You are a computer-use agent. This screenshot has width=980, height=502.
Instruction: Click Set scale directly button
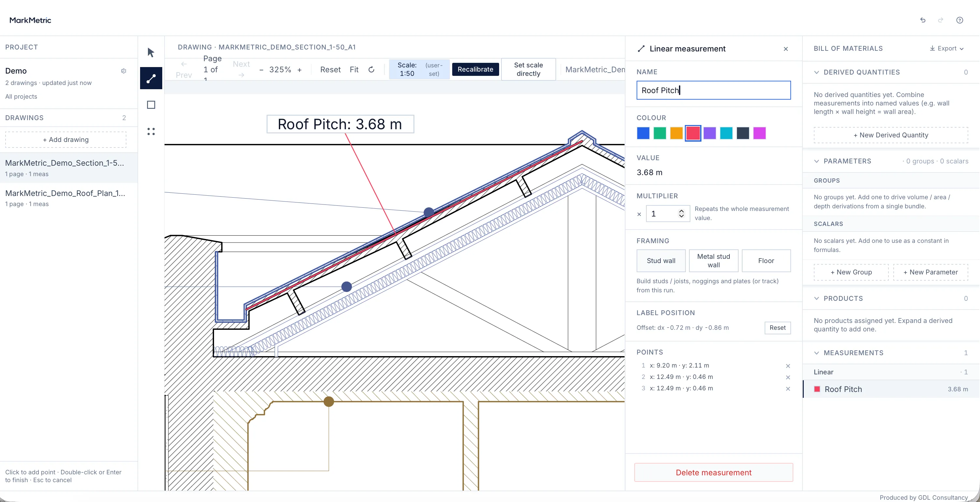pos(528,70)
